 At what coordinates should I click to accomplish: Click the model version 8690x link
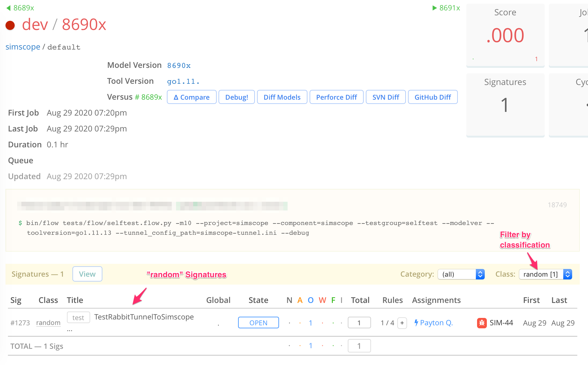[179, 66]
